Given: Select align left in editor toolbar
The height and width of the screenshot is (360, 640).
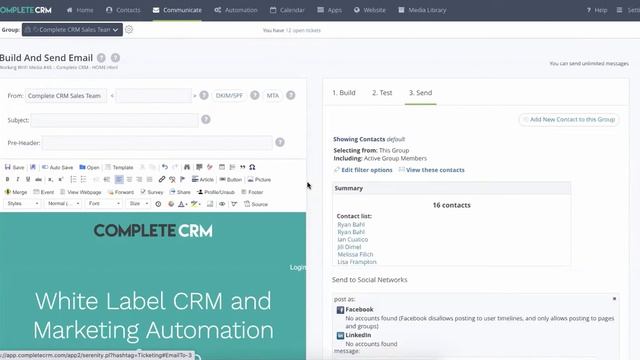Looking at the screenshot, I should [x=119, y=180].
